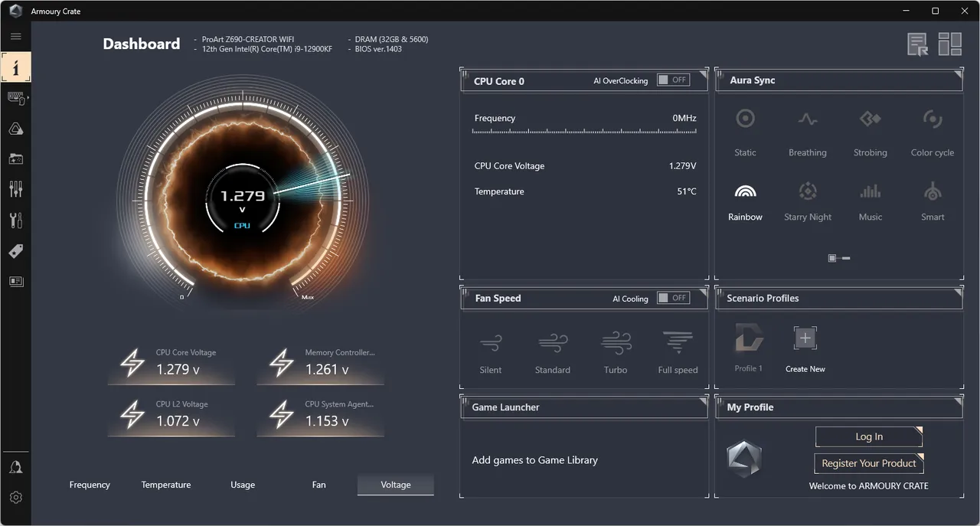Expand the My Profile panel corner
This screenshot has height=526, width=980.
(958, 401)
